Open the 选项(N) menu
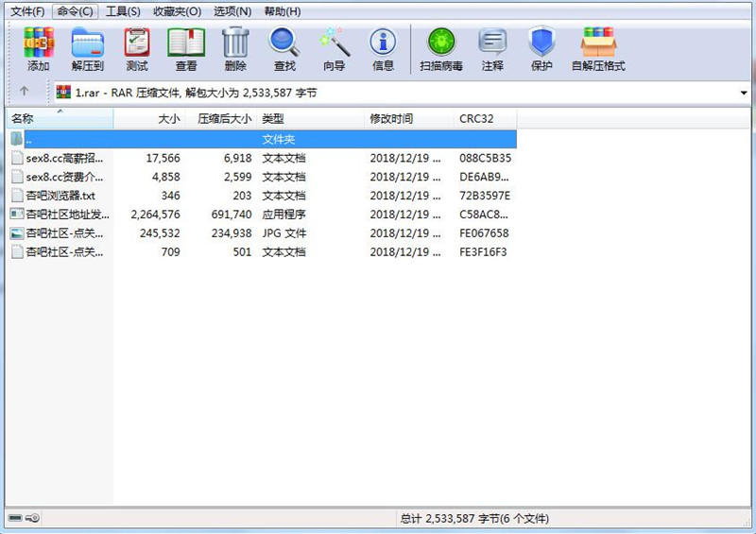Viewport: 756px width, 534px height. pos(232,11)
